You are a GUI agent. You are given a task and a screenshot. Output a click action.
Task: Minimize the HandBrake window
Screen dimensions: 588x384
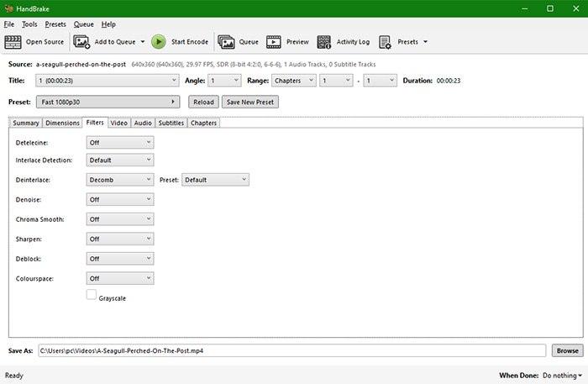coord(525,8)
